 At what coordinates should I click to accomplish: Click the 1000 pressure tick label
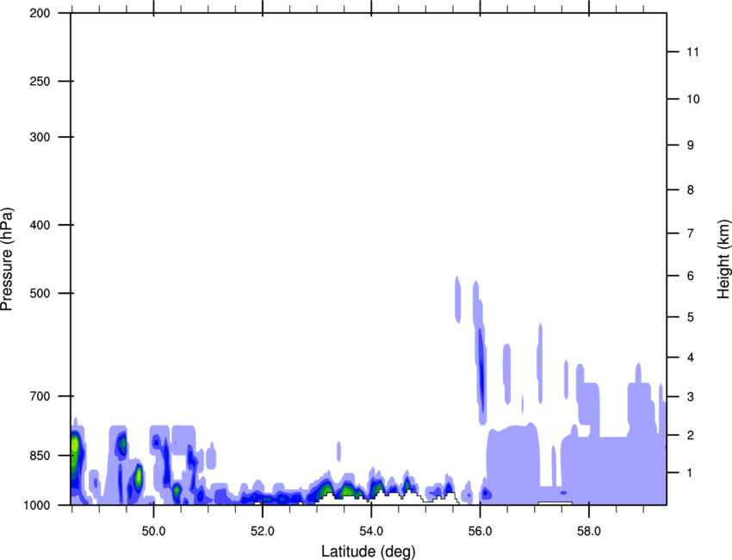coord(37,505)
